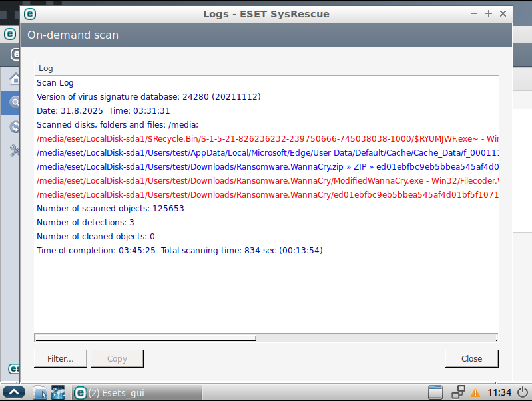Launch the file manager from taskbar

click(x=40, y=393)
